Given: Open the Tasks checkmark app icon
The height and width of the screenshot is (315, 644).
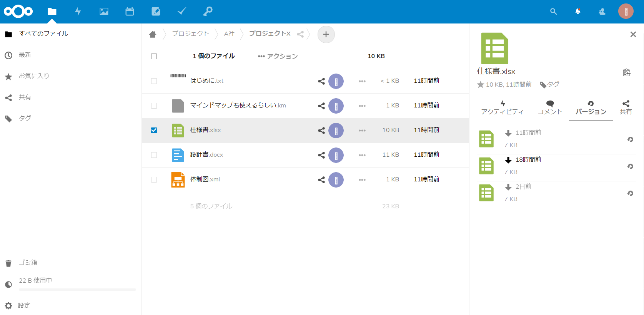Looking at the screenshot, I should click(x=182, y=12).
